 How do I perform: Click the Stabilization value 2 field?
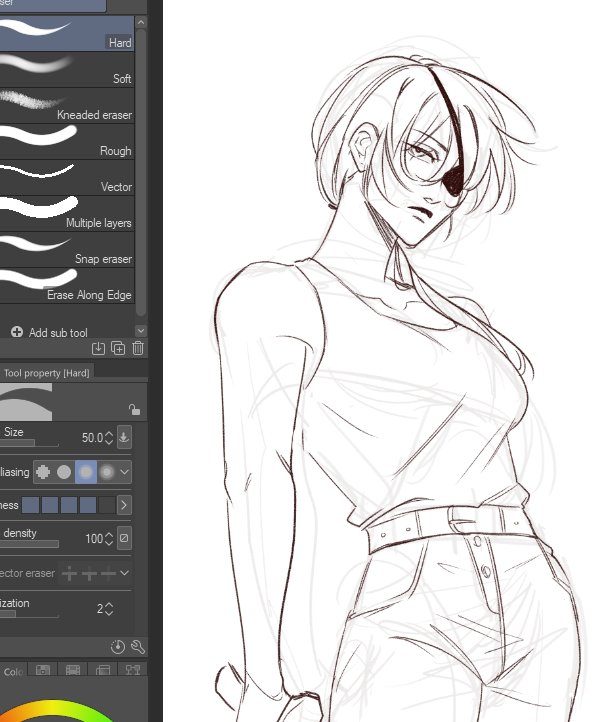(100, 609)
